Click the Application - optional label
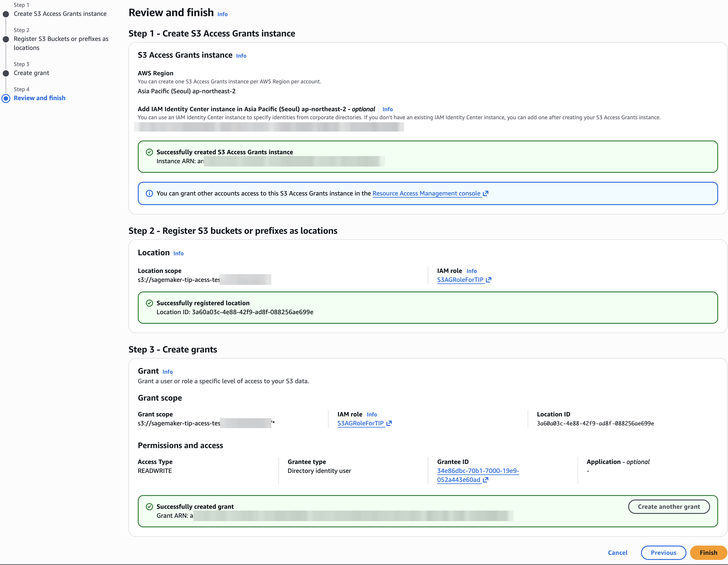This screenshot has height=565, width=728. pyautogui.click(x=618, y=462)
